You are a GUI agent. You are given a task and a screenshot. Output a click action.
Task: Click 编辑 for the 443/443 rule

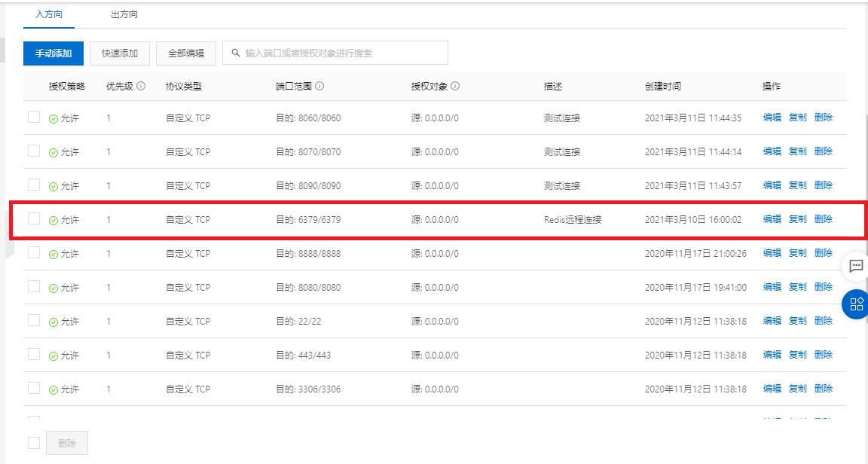click(x=772, y=354)
